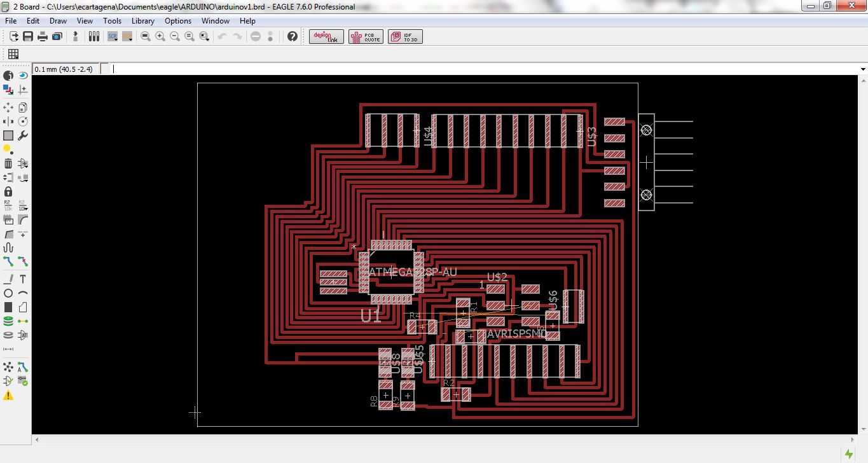This screenshot has width=868, height=463.
Task: Open the grid settings dropdown
Action: 13,54
